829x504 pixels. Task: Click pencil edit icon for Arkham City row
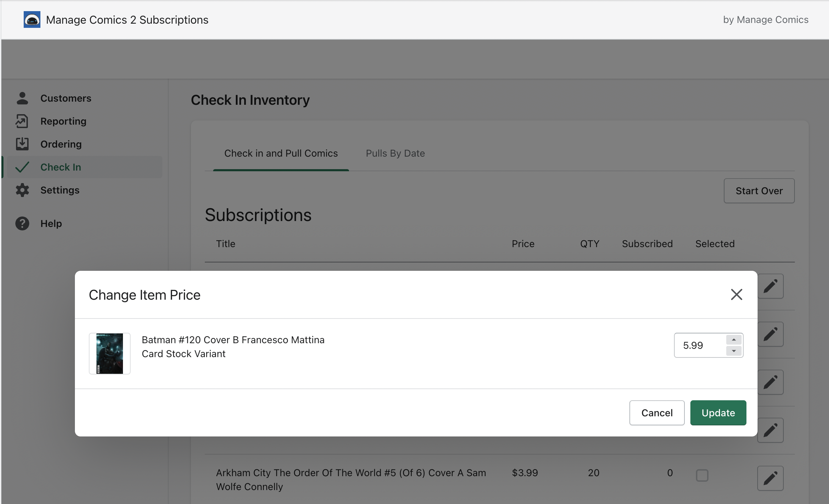click(x=770, y=478)
